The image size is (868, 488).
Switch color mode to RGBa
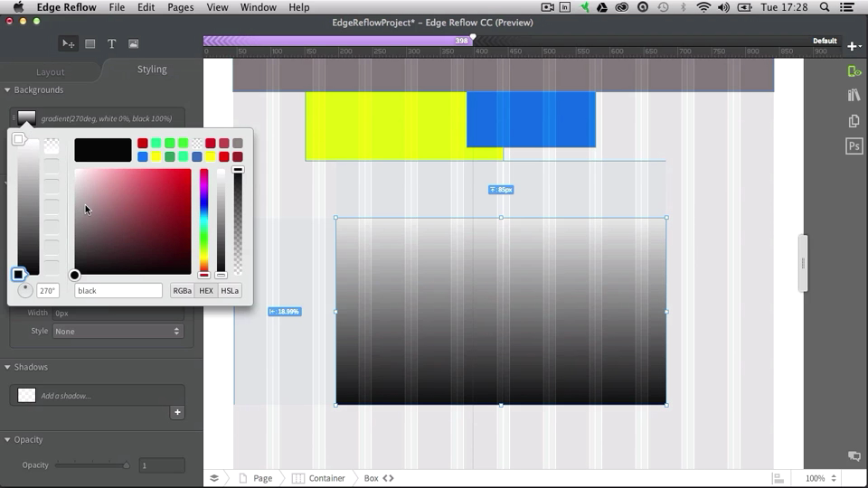182,290
